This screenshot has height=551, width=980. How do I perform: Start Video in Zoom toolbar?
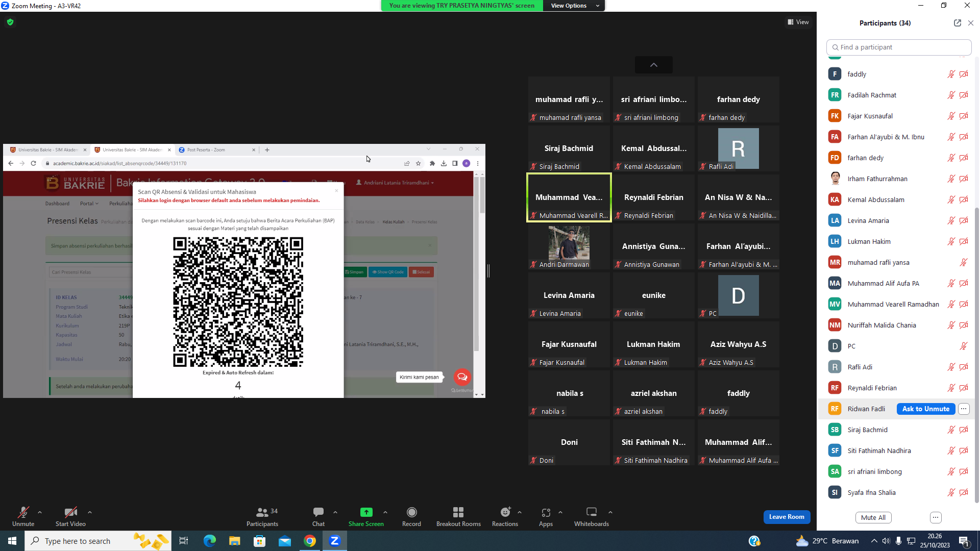[x=70, y=516]
